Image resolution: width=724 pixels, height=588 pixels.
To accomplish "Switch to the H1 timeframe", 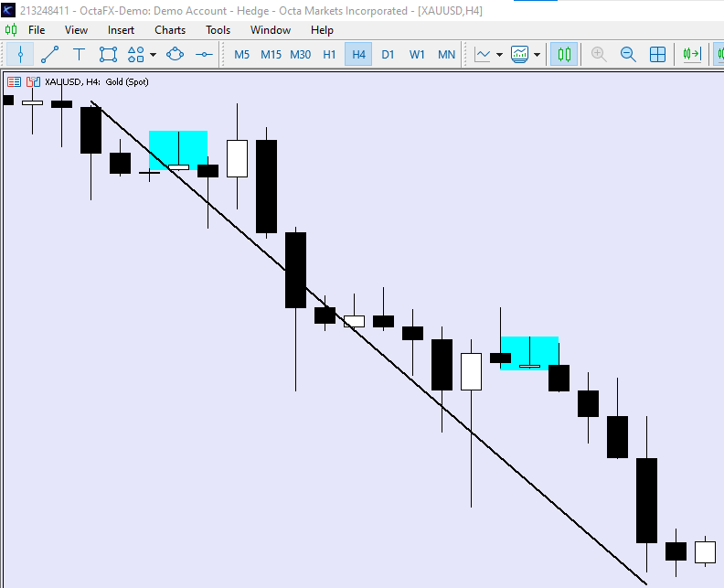I will tap(329, 55).
